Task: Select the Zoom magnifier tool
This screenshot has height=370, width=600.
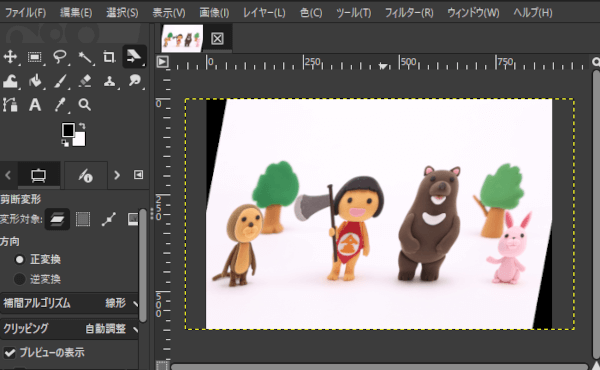Action: point(85,104)
